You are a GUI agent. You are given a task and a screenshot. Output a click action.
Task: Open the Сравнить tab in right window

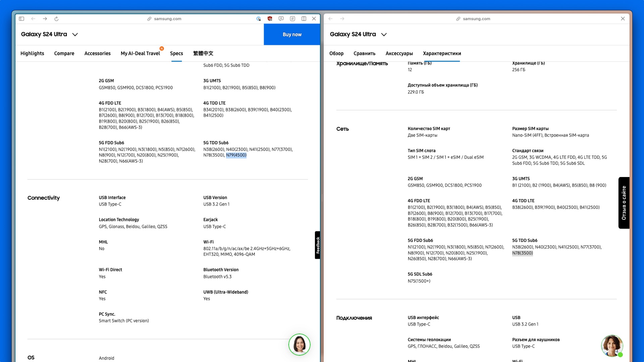coord(364,53)
